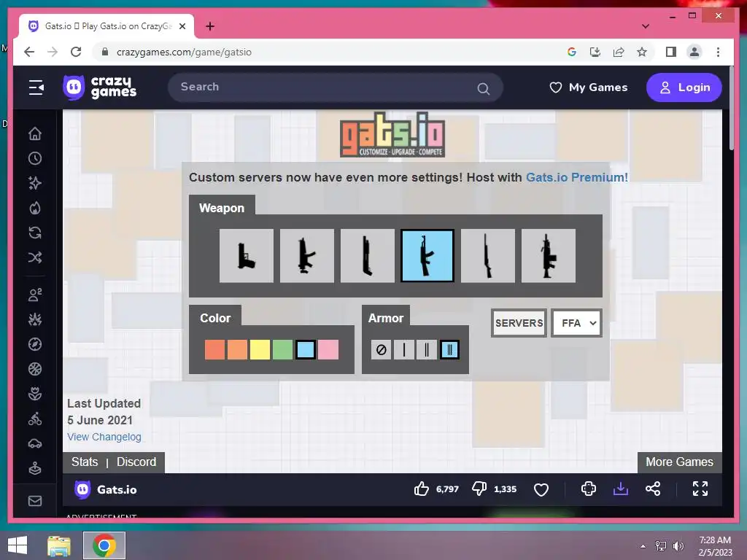The width and height of the screenshot is (747, 560).
Task: Select the SMG weapon
Action: click(307, 256)
